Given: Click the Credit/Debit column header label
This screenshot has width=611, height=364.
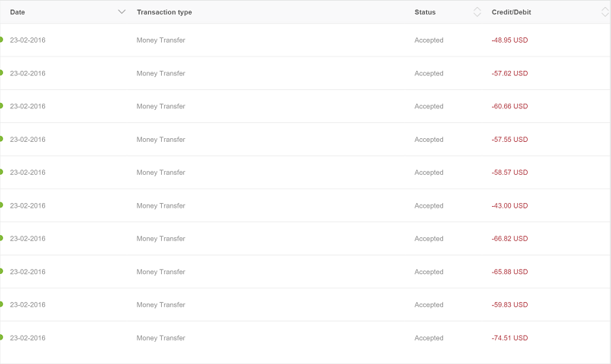Looking at the screenshot, I should click(x=511, y=12).
